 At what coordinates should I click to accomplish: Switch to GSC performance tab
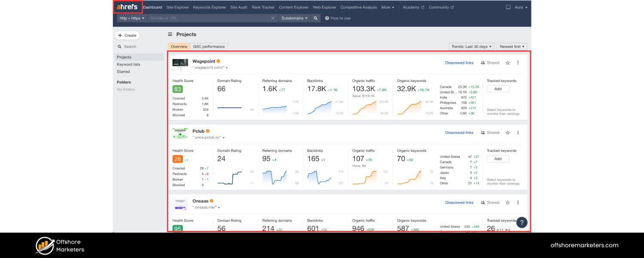coord(209,46)
